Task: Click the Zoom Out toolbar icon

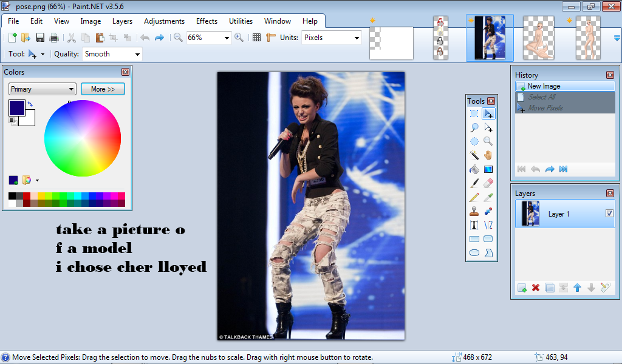Action: tap(178, 38)
